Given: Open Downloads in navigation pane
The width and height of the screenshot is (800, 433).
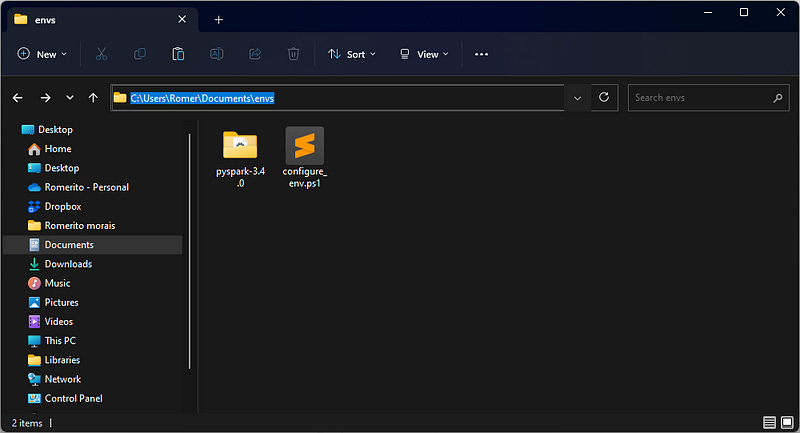Looking at the screenshot, I should 60,264.
